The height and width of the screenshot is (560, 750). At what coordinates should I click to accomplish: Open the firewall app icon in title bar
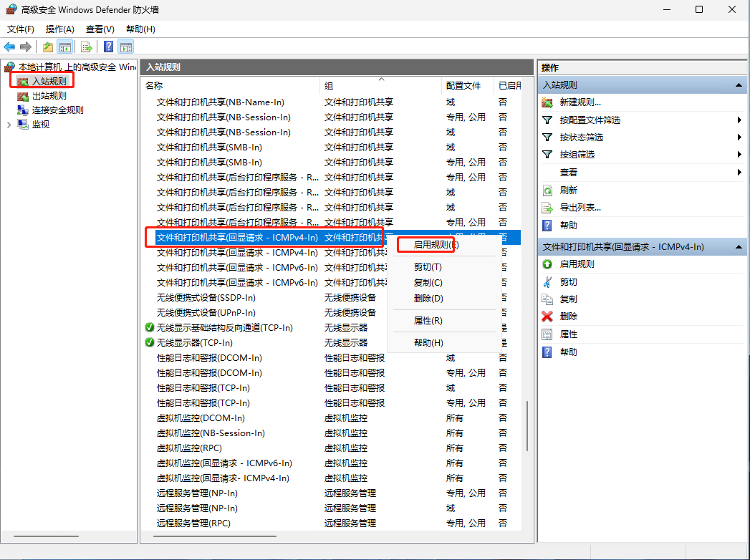[11, 9]
